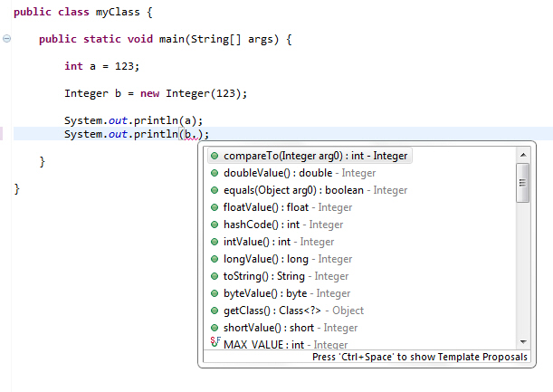Click the green method icon beside intValue

click(215, 242)
